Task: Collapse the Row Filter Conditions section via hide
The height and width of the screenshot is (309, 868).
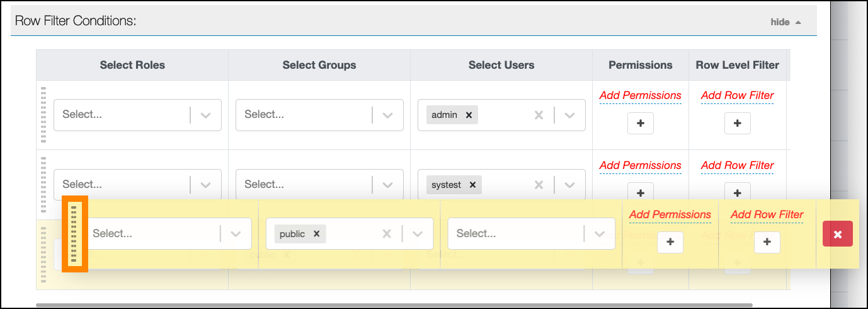Action: [x=785, y=22]
